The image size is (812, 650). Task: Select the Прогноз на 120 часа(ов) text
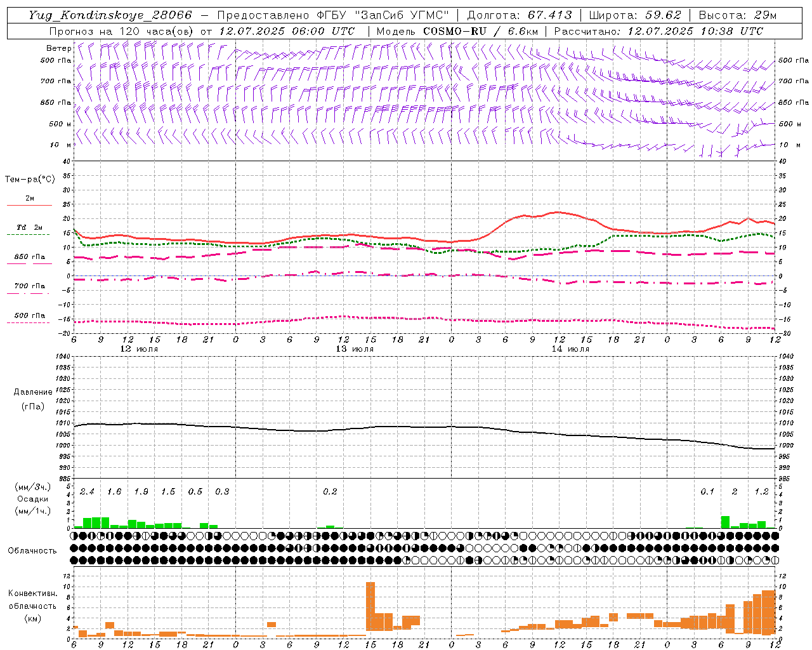coord(122,31)
